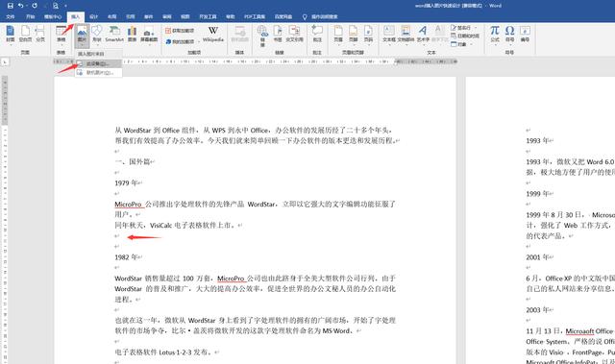
Task: Click the Online Video (联机视频) icon
Action: coord(239,34)
